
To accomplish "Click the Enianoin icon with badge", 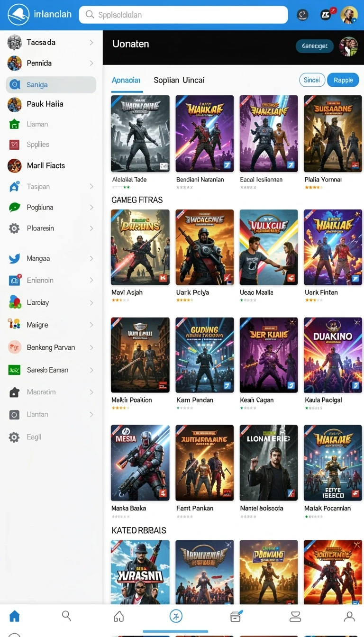I will click(15, 280).
